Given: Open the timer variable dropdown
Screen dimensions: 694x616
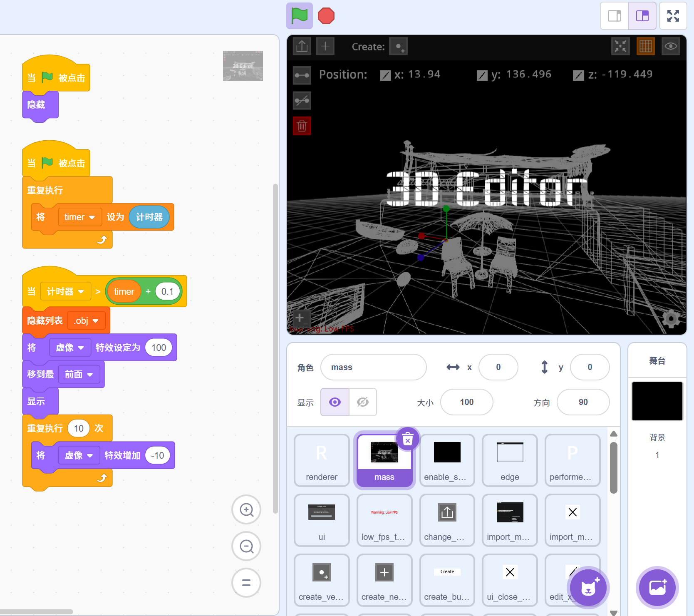Looking at the screenshot, I should [92, 217].
